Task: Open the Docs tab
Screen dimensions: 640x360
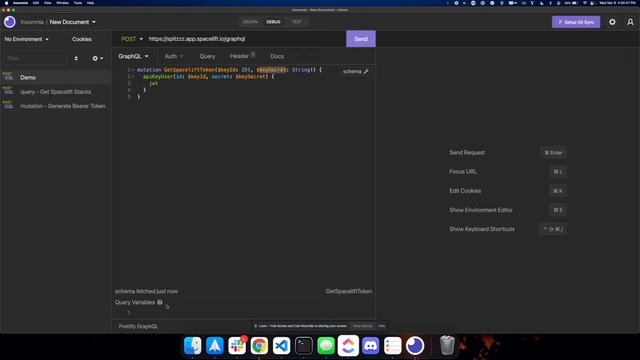Action: point(277,56)
